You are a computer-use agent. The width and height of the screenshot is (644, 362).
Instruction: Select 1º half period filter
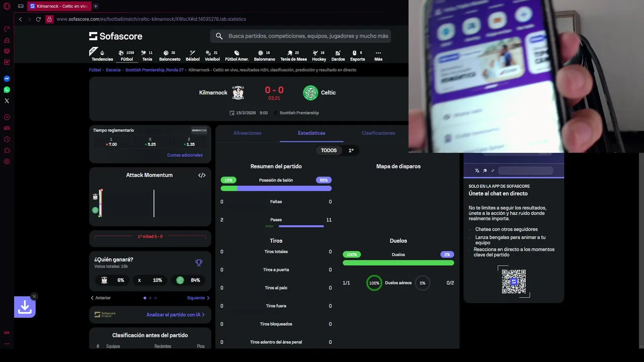[x=351, y=150]
